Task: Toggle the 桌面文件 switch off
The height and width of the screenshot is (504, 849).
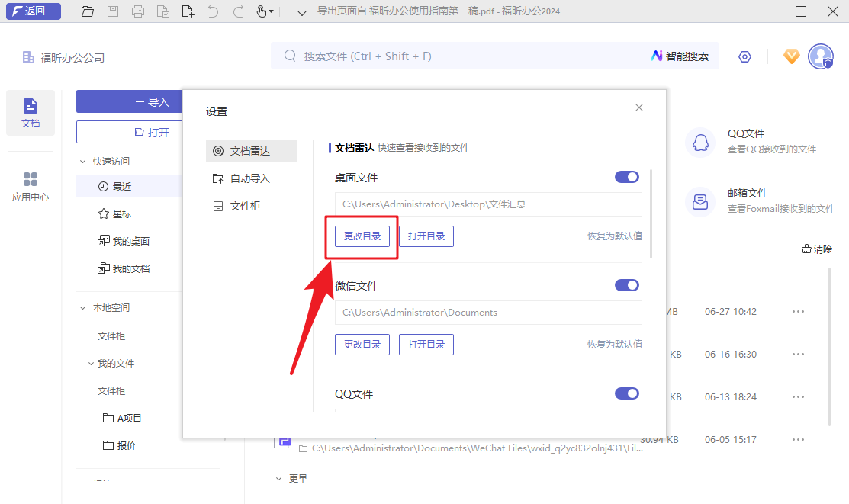Action: (626, 176)
